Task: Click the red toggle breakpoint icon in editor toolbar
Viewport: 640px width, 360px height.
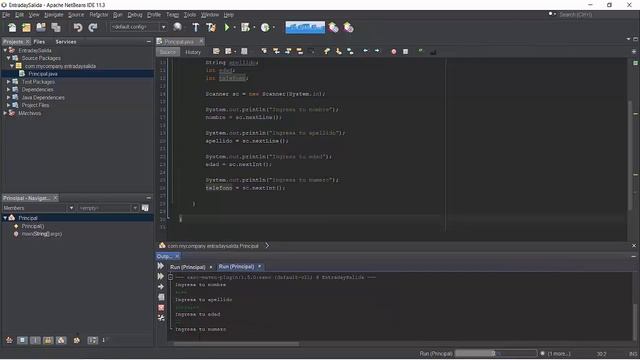Action: pyautogui.click(x=394, y=52)
